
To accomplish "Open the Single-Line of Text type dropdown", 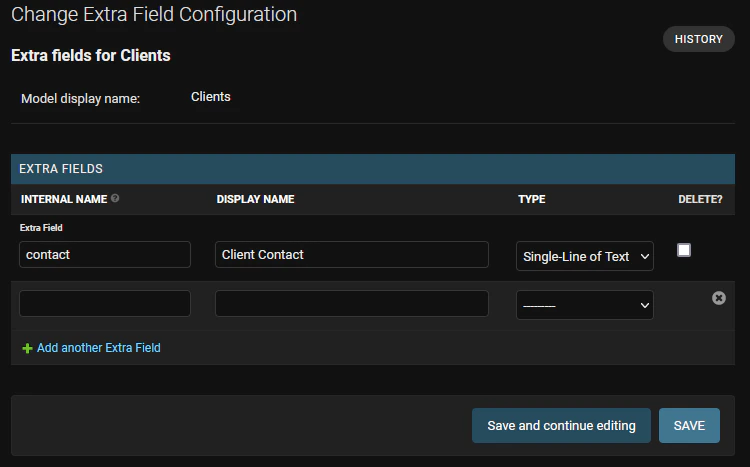I will click(x=585, y=256).
